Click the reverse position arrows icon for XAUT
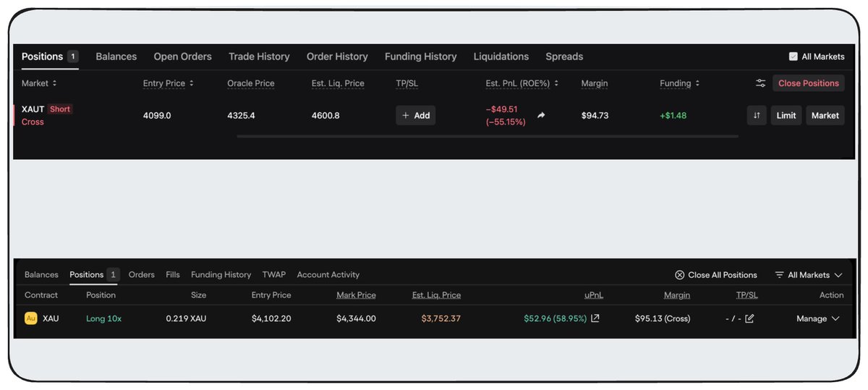This screenshot has height=390, width=868. [x=757, y=115]
